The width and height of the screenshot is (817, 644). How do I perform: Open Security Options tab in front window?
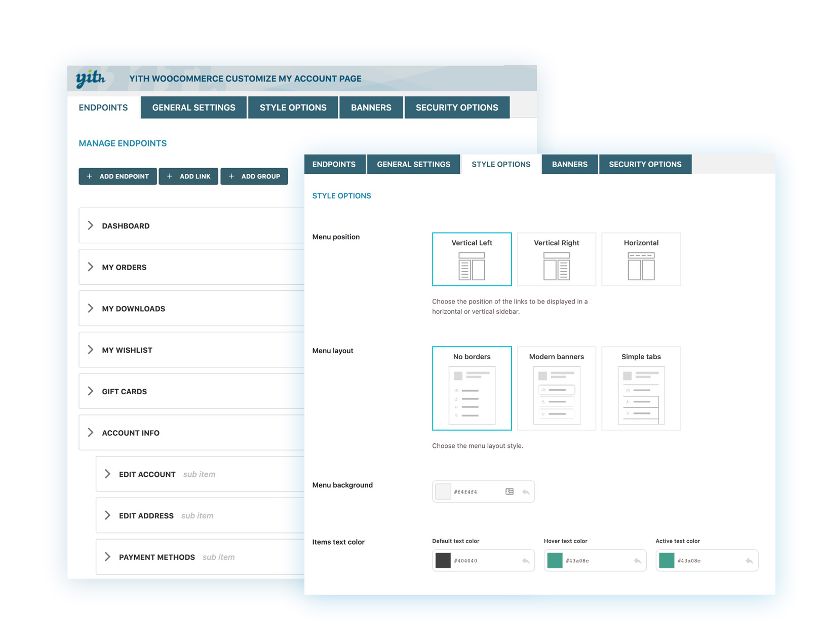[645, 164]
